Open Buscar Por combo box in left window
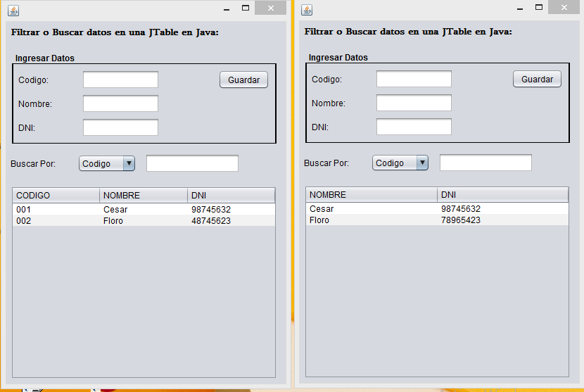 click(x=107, y=163)
